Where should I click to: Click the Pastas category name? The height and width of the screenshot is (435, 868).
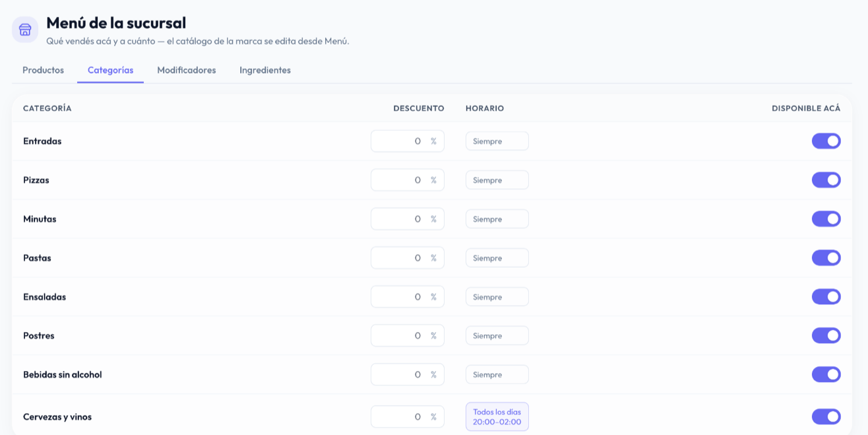pyautogui.click(x=37, y=258)
